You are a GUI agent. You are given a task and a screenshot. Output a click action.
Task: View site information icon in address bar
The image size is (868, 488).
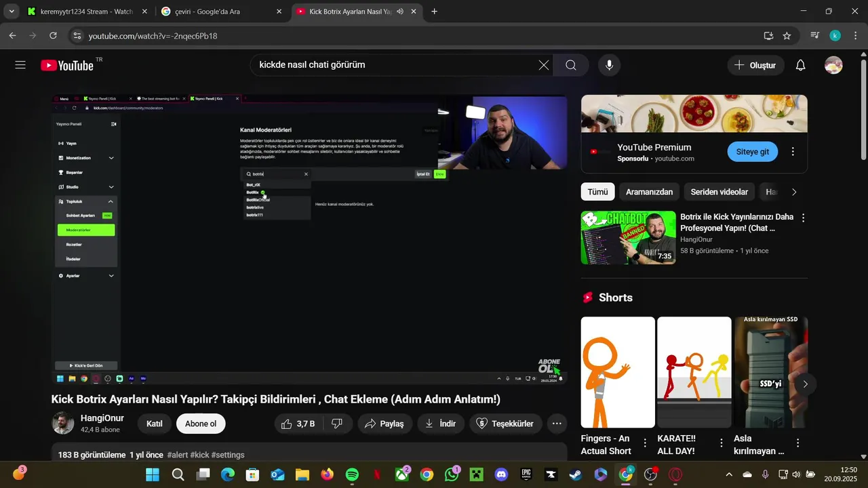tap(77, 35)
